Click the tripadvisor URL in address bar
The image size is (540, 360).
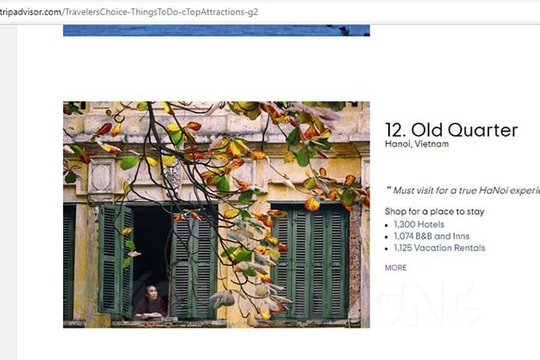tap(129, 12)
